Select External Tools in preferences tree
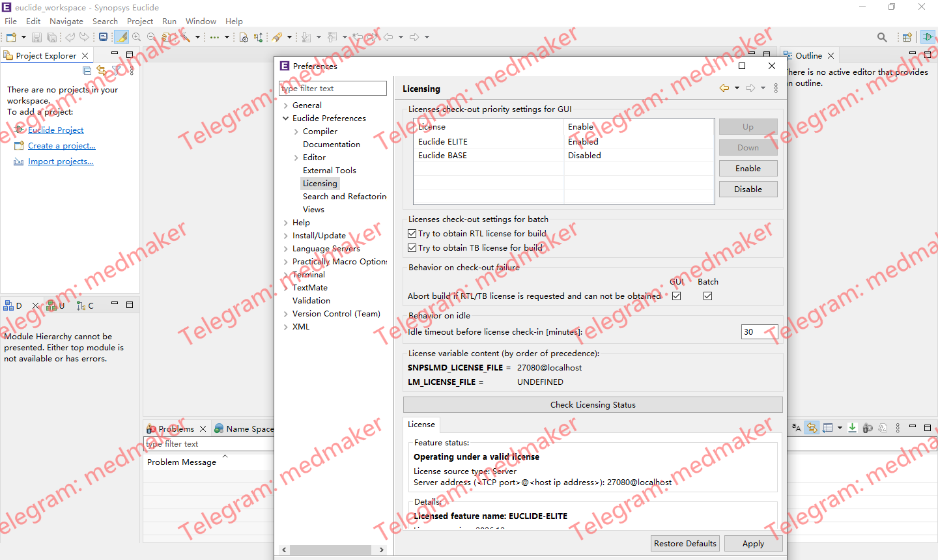This screenshot has width=938, height=560. tap(330, 171)
